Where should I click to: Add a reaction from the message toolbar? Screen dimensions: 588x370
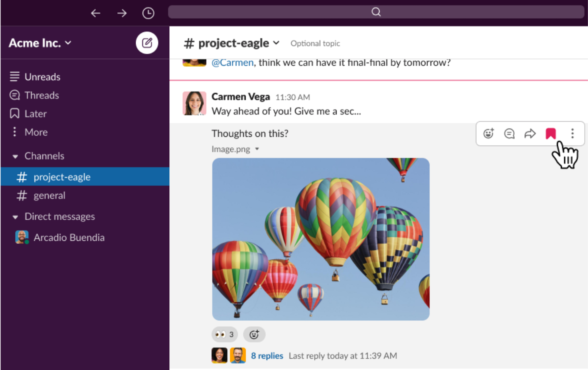point(488,134)
